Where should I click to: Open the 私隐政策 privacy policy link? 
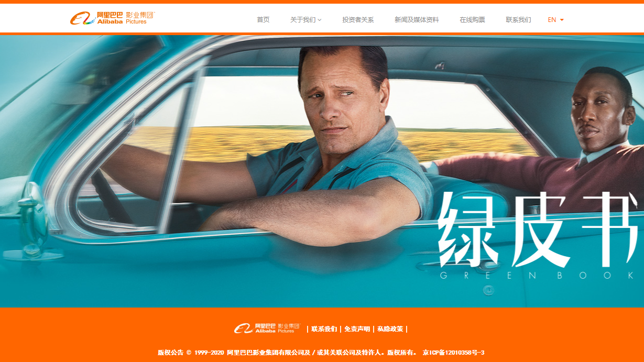[390, 329]
